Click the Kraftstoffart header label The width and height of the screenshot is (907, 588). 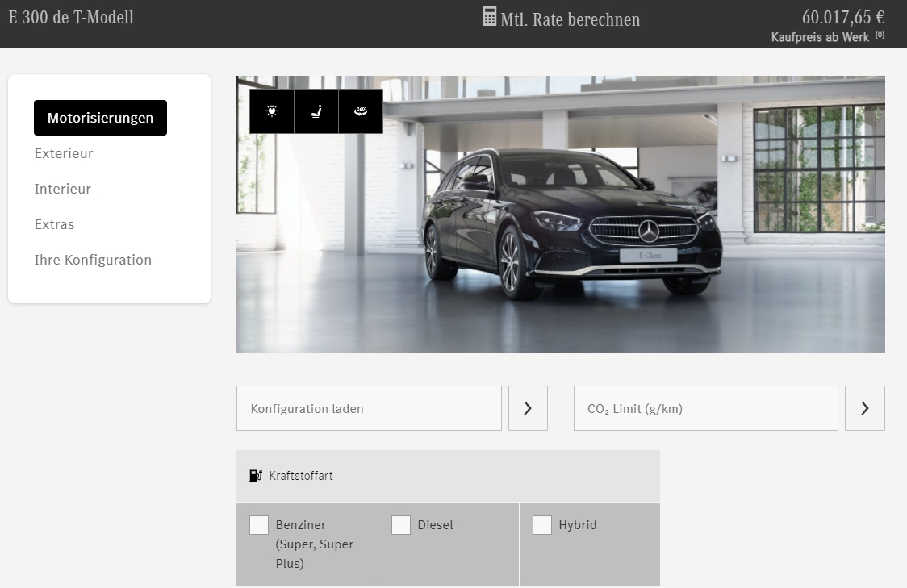coord(301,476)
